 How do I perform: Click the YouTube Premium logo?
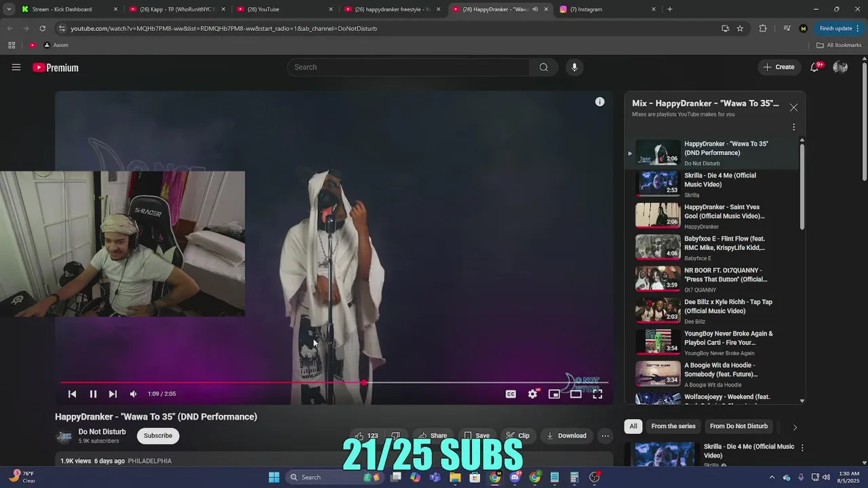click(56, 68)
